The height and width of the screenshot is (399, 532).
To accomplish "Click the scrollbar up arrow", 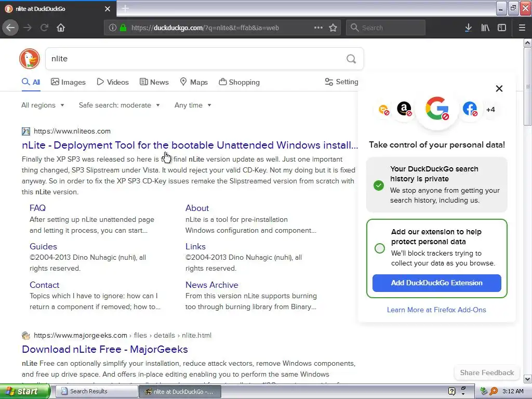I will (527, 43).
